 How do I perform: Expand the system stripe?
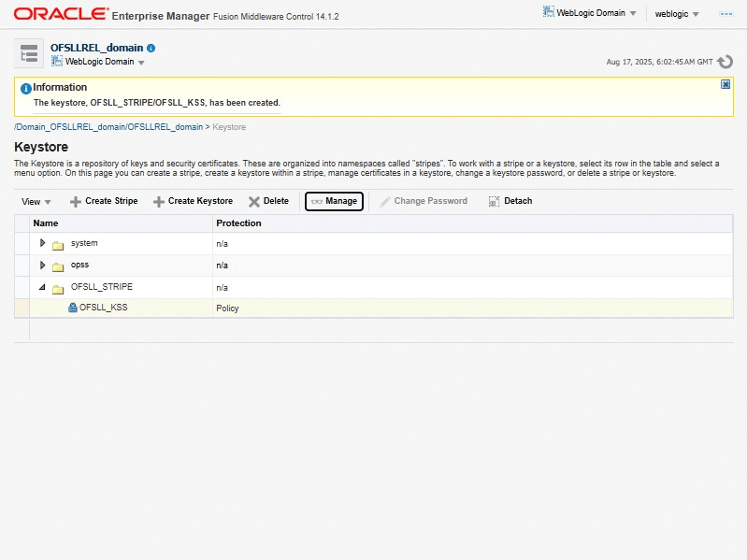[x=42, y=243]
